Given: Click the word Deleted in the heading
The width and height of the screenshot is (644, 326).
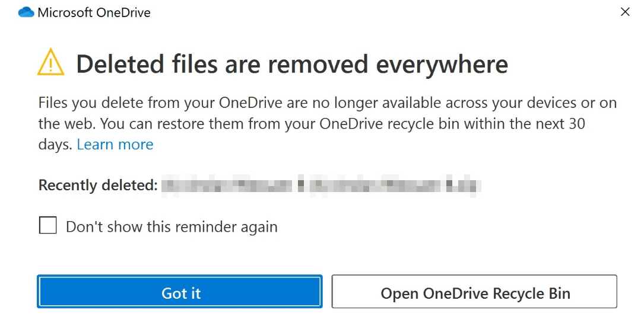Looking at the screenshot, I should [120, 65].
